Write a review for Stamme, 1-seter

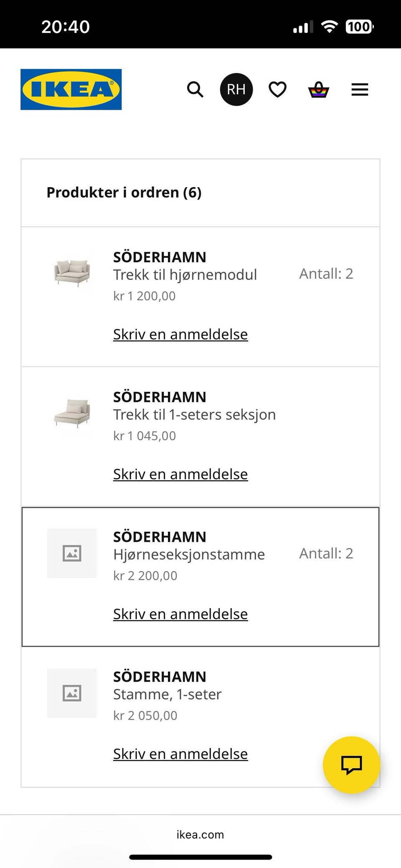180,754
